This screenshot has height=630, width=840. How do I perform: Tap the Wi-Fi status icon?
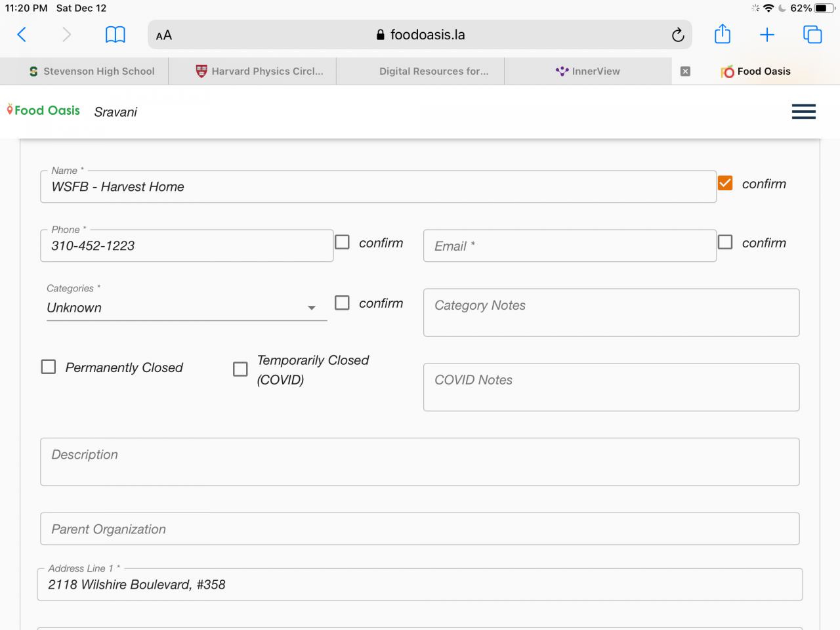[x=768, y=9]
